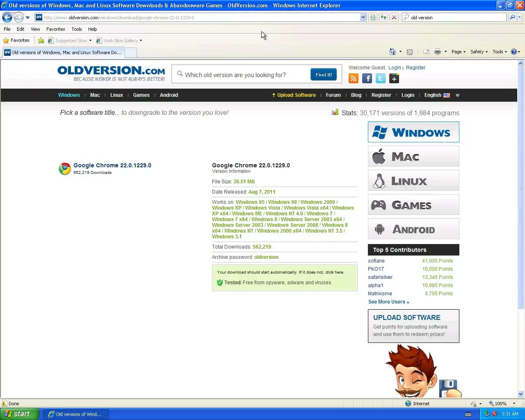
Task: Click the US flag language icon
Action: pyautogui.click(x=447, y=95)
